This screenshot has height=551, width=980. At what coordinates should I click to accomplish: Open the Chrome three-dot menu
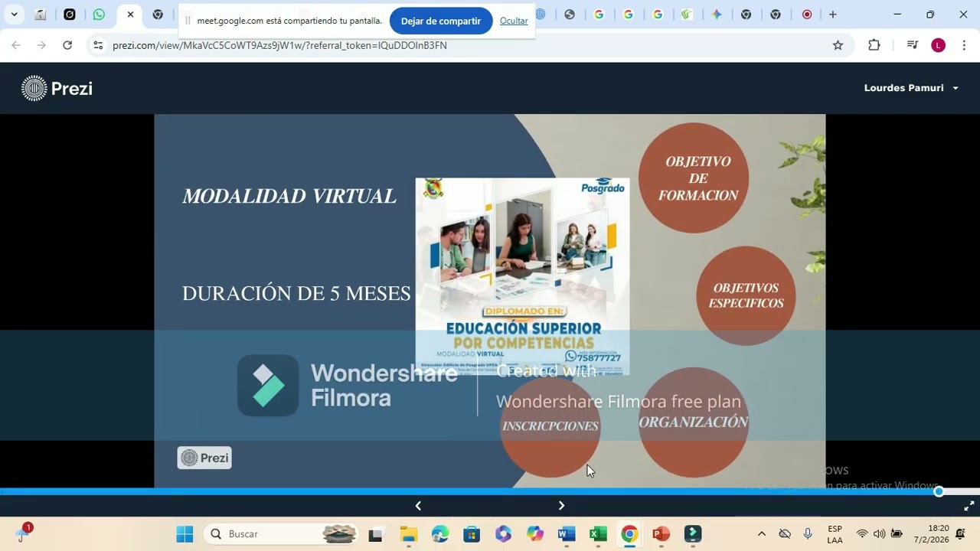coord(964,45)
